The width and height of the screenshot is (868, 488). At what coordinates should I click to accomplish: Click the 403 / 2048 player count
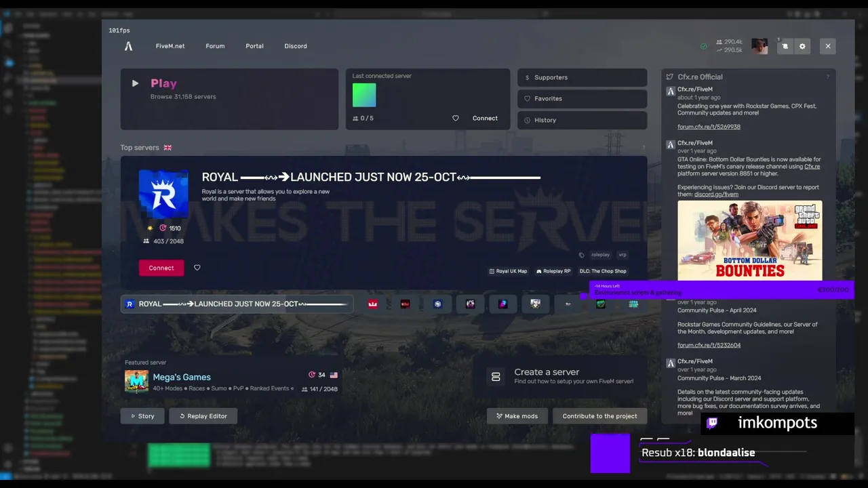pos(163,241)
